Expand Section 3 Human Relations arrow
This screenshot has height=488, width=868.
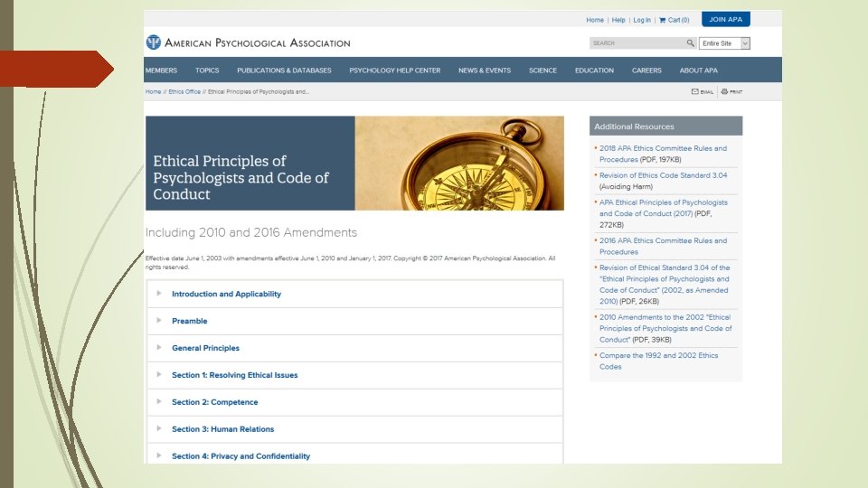159,428
